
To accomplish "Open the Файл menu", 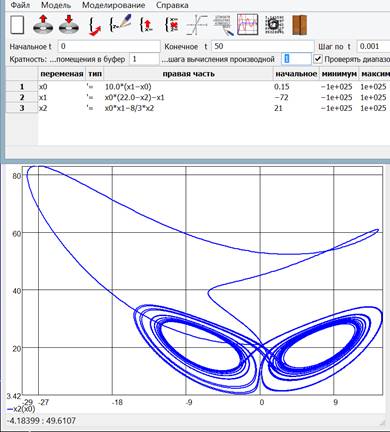I will (x=20, y=5).
